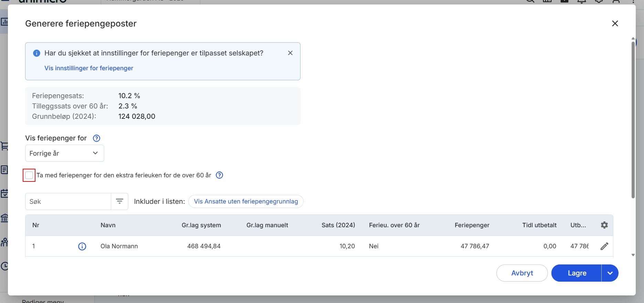This screenshot has width=644, height=303.
Task: Click the info icon next to Ola Normann
Action: tap(82, 246)
